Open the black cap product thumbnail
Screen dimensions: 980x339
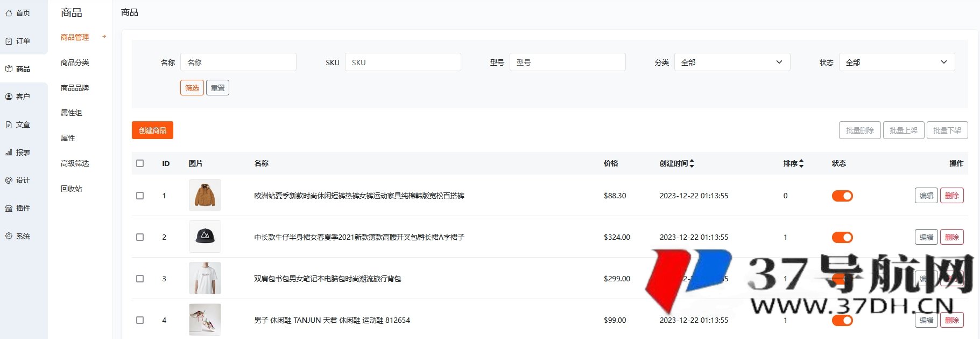point(205,237)
